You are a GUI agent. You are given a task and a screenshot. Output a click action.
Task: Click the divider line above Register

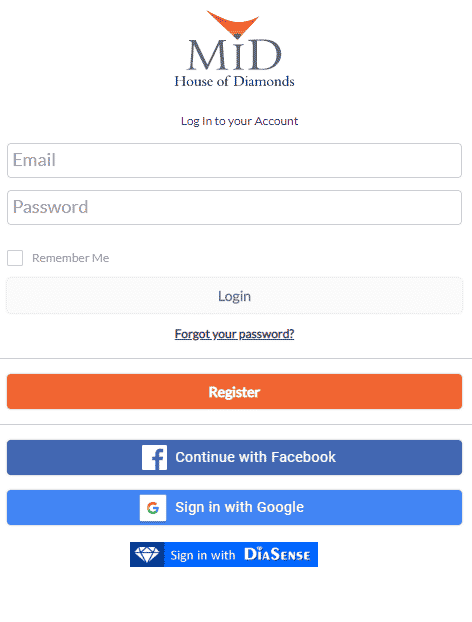pos(236,359)
